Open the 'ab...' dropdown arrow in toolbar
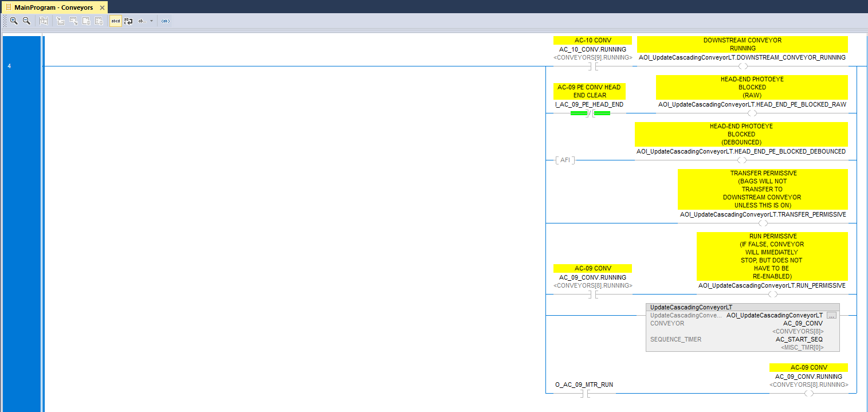868x412 pixels. pyautogui.click(x=151, y=21)
